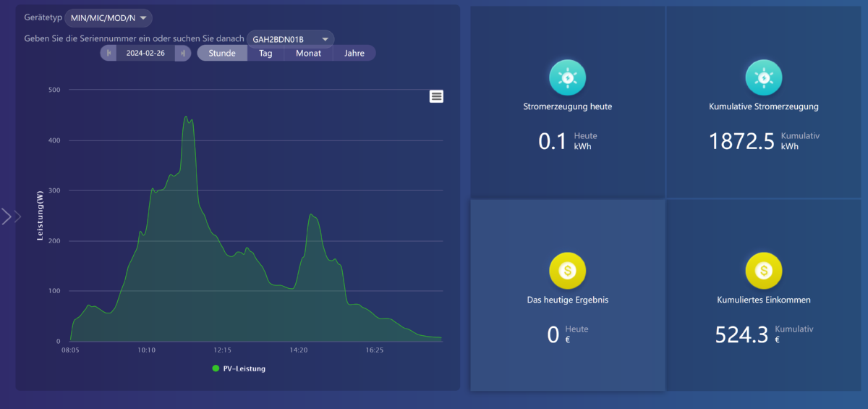Screen dimensions: 868x409
Task: Open the serial number GAH2BDN01B dropdown
Action: point(290,39)
